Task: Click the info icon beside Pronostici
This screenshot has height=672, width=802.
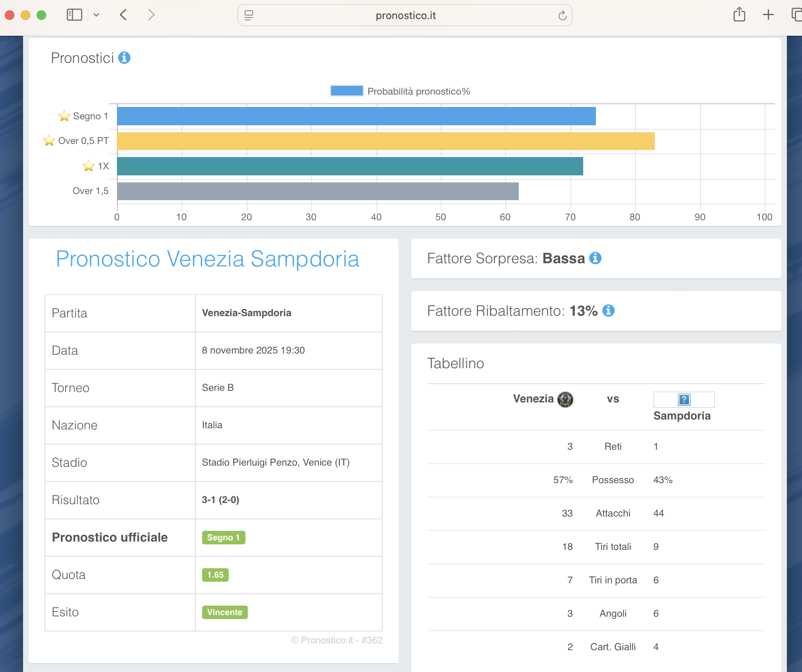Action: 124,58
